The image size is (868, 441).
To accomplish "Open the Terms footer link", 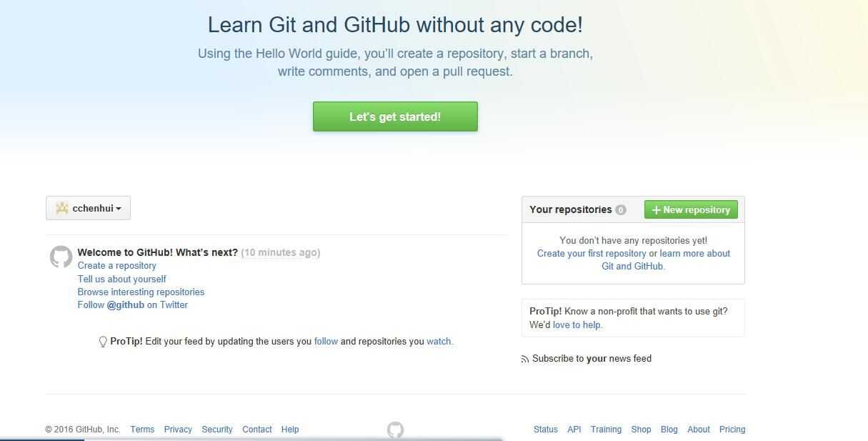I will [142, 430].
